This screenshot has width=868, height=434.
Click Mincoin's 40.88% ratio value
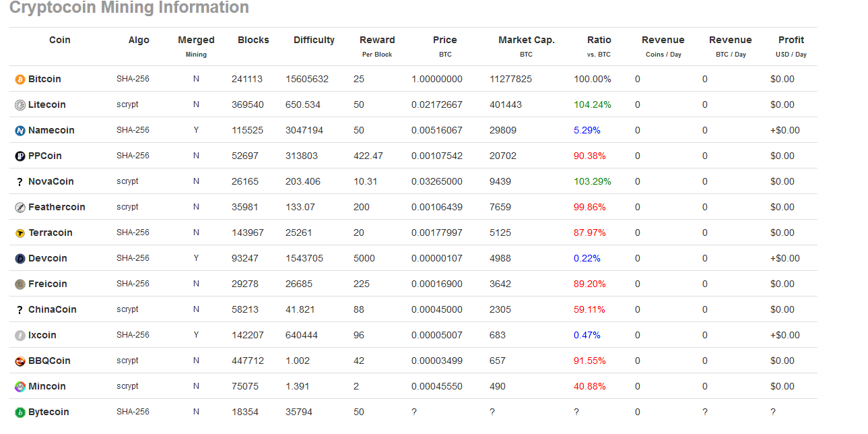tap(590, 386)
